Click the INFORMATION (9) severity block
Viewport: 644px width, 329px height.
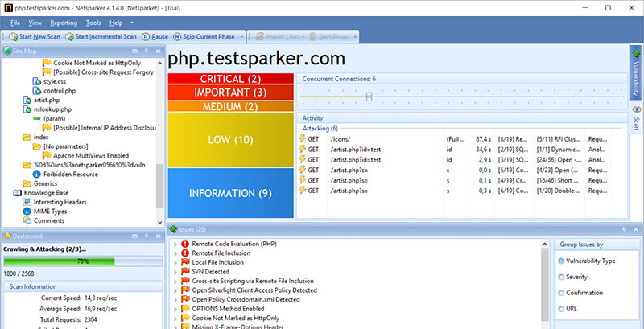pyautogui.click(x=230, y=193)
